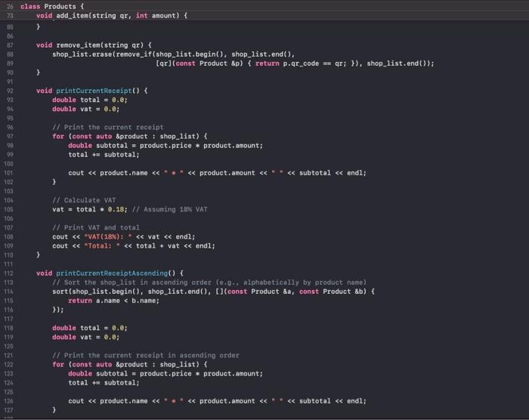Click 'total += subtotal;' on line 124

(x=104, y=382)
